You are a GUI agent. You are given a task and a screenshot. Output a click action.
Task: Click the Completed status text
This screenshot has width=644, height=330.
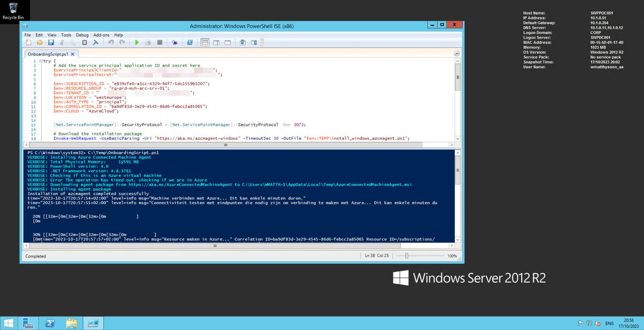36,256
